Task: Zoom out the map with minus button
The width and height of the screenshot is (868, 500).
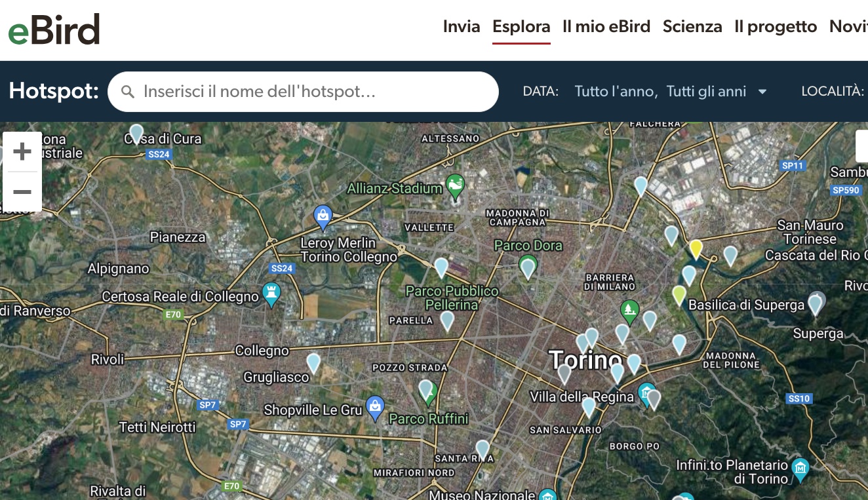Action: [x=22, y=192]
